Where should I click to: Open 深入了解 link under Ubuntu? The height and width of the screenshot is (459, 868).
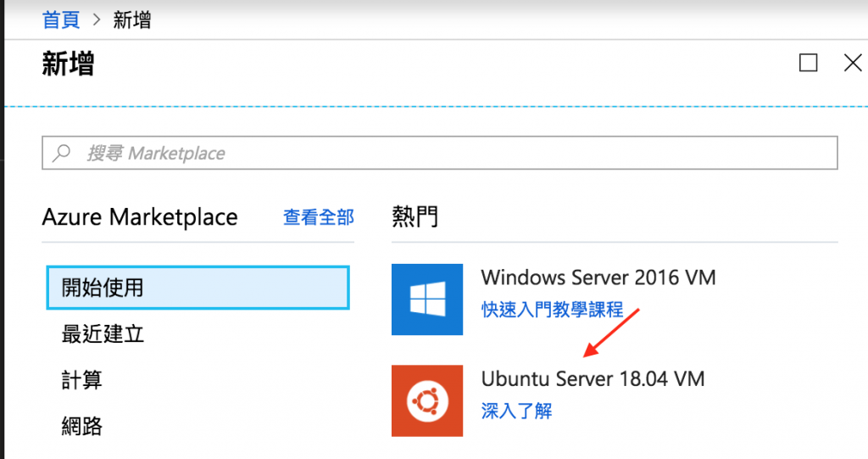click(516, 411)
